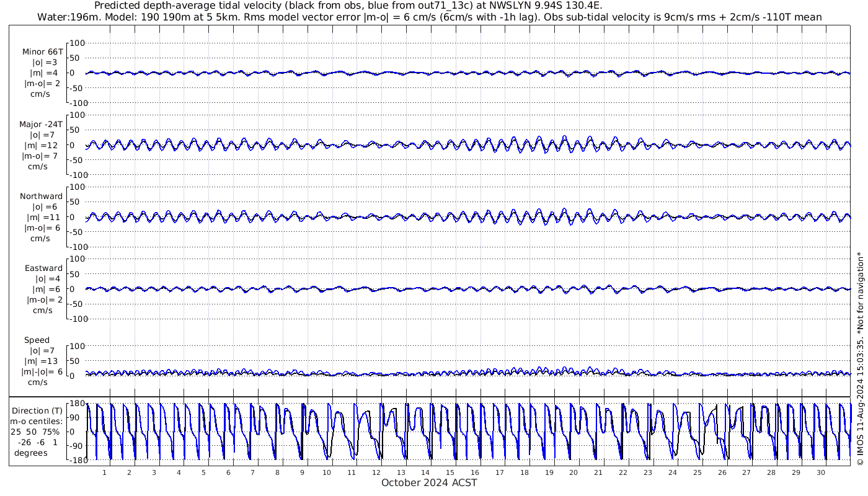Click the day "18" label on the date axis

(524, 472)
